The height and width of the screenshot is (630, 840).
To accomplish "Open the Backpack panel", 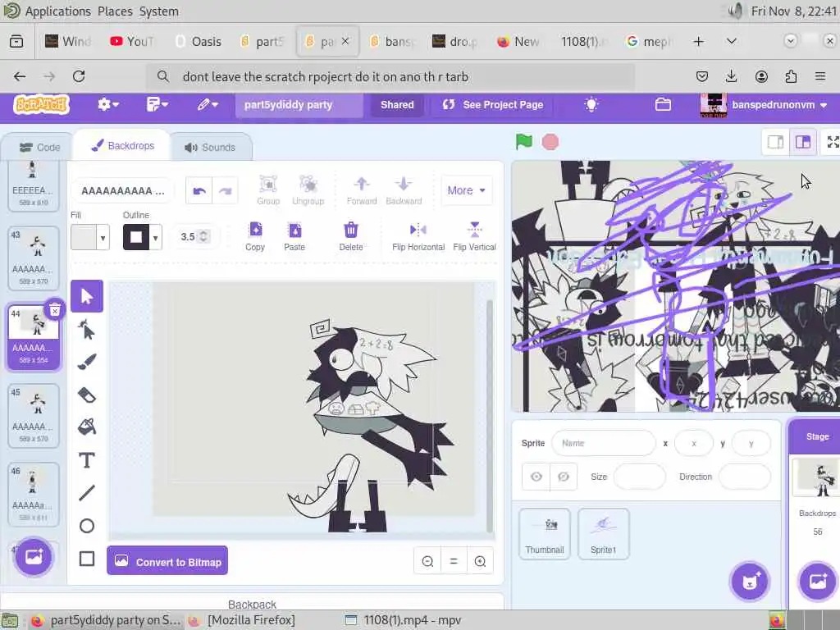I will (x=252, y=603).
